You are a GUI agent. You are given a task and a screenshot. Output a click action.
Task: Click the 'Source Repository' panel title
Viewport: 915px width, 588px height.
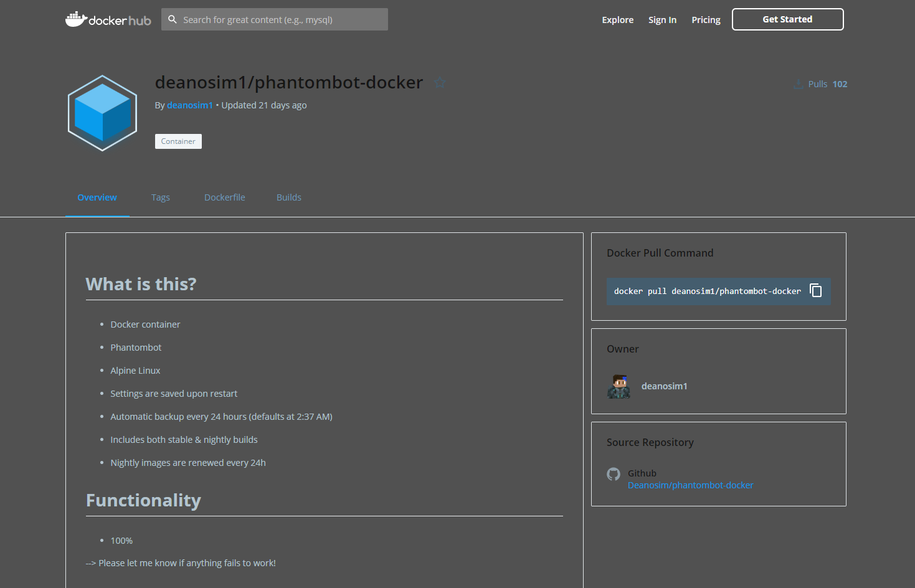(x=650, y=442)
